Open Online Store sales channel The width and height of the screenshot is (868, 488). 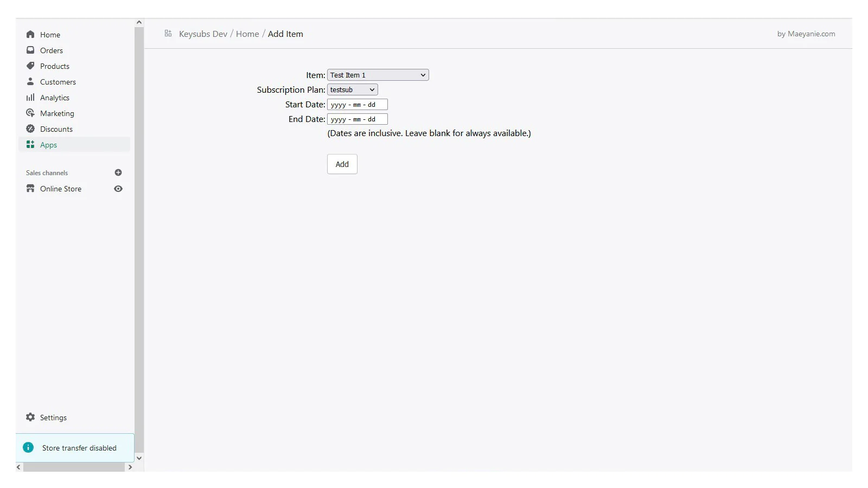pyautogui.click(x=61, y=189)
